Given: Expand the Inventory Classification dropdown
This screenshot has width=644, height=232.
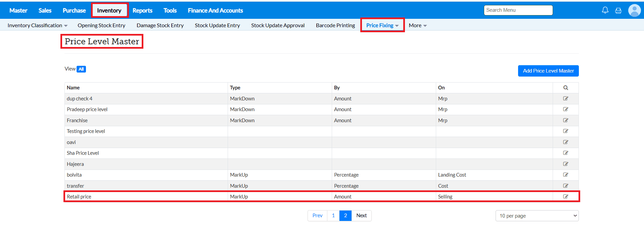Looking at the screenshot, I should (37, 26).
